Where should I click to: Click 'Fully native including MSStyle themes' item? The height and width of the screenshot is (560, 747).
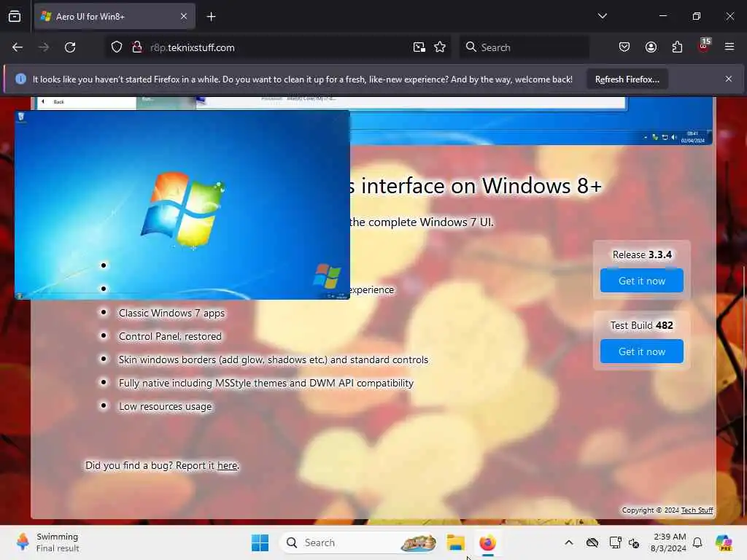266,384
